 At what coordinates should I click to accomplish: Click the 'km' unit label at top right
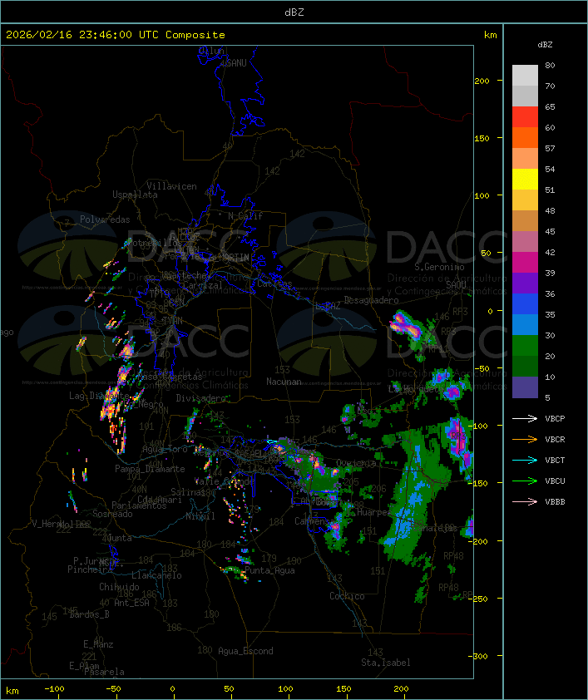(x=490, y=35)
